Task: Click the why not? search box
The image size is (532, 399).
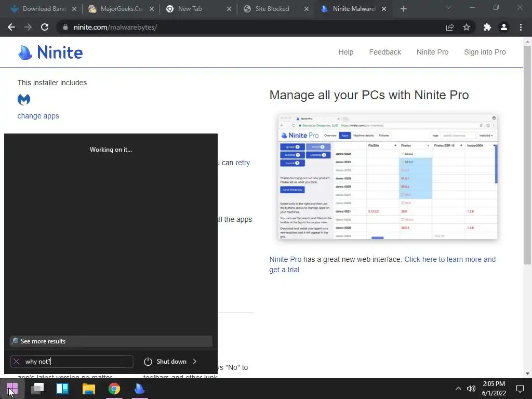Action: [72, 362]
